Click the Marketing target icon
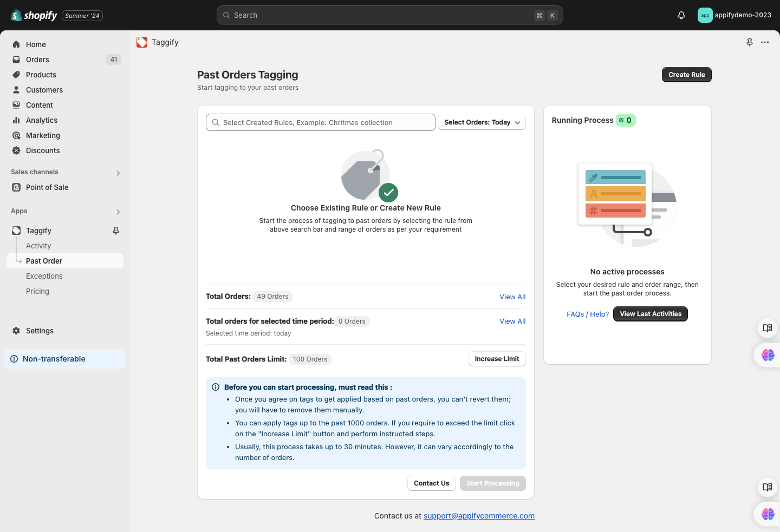 coord(16,135)
